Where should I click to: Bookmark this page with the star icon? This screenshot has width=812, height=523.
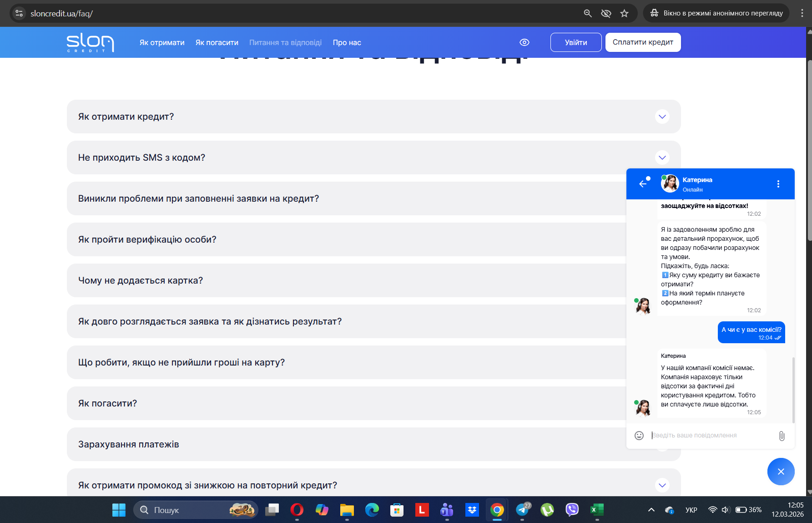coord(625,13)
